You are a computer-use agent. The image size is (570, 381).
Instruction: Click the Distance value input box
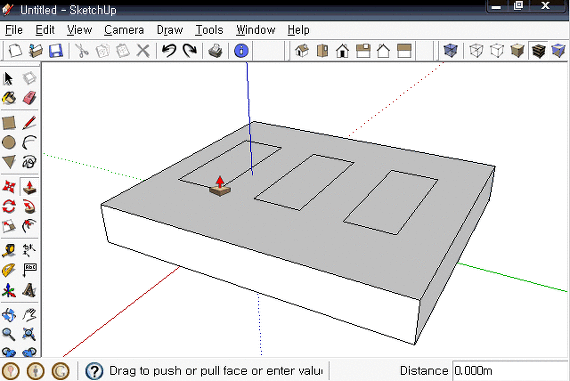pyautogui.click(x=510, y=371)
